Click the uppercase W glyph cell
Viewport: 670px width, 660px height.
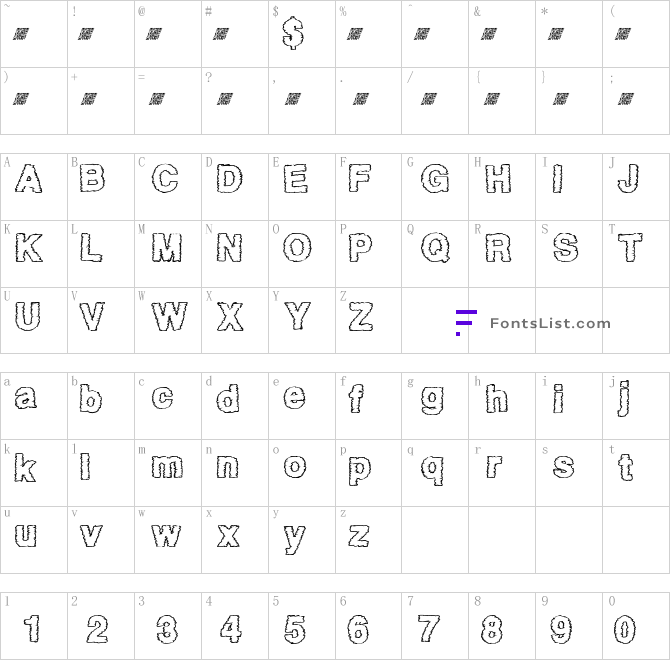click(168, 318)
